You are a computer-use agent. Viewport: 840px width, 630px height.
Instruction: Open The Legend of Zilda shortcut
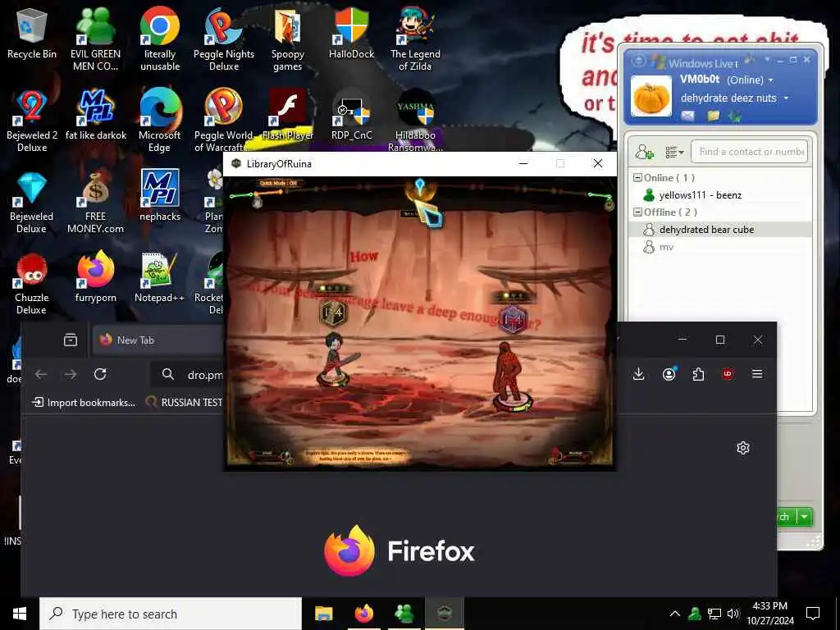(415, 39)
